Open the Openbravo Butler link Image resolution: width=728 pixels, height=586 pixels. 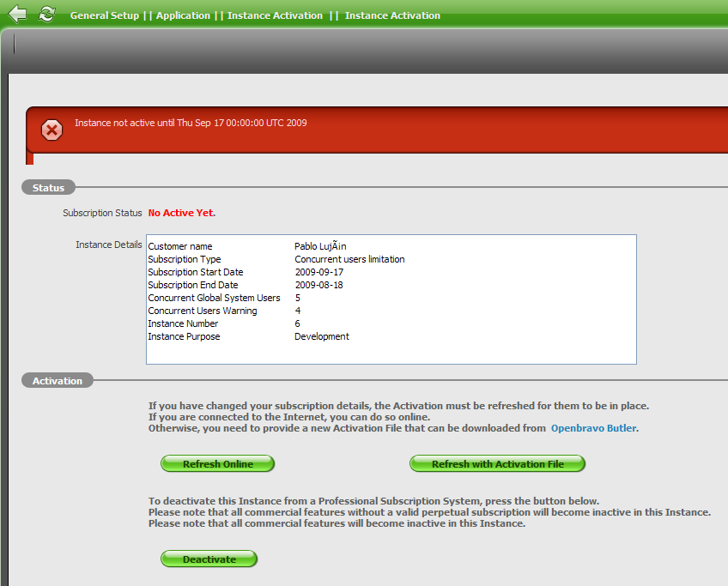pos(593,428)
